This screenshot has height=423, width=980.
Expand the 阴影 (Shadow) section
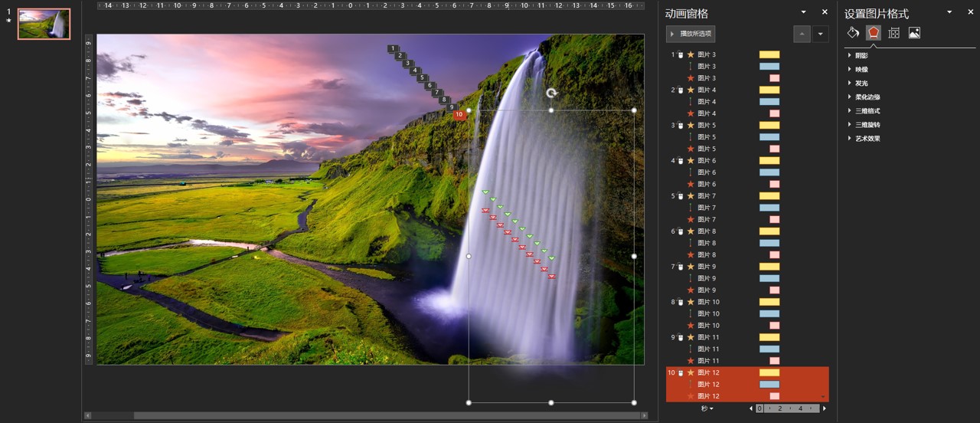pos(861,56)
